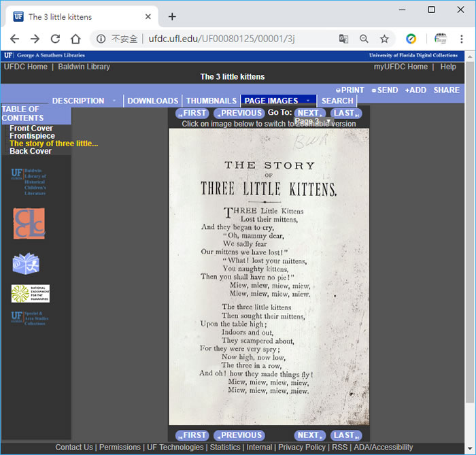Open the browser home page icon
The image size is (476, 455).
pyautogui.click(x=75, y=39)
